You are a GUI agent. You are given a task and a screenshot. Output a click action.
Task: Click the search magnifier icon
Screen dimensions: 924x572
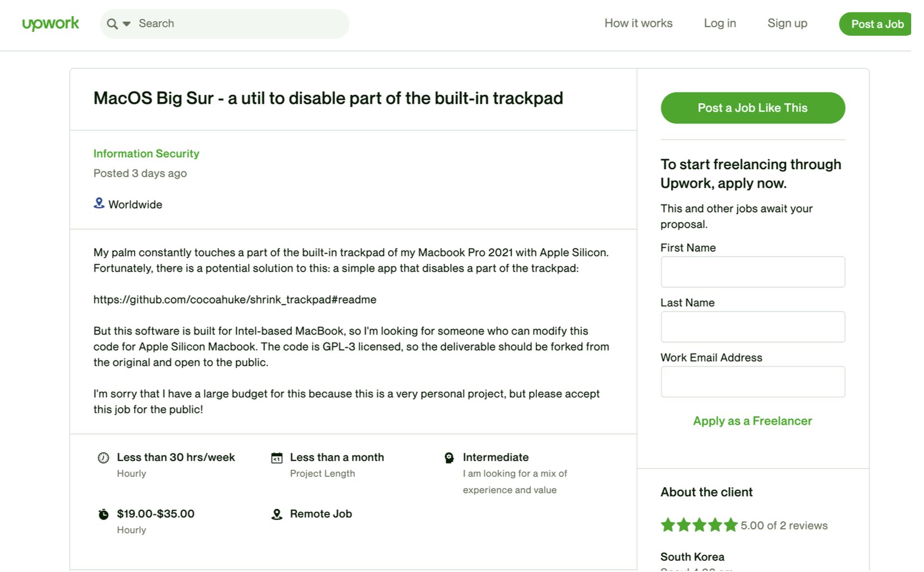[x=112, y=24]
